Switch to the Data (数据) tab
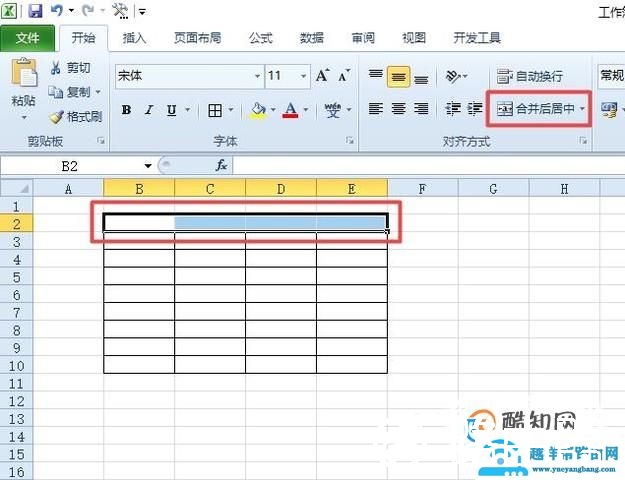The image size is (625, 480). coord(312,38)
